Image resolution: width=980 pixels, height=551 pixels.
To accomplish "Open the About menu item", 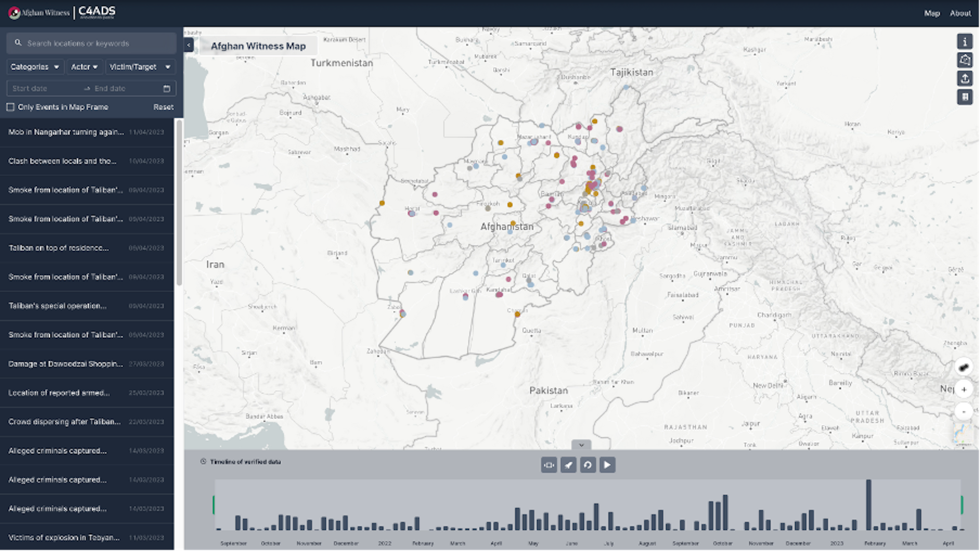I will (960, 13).
